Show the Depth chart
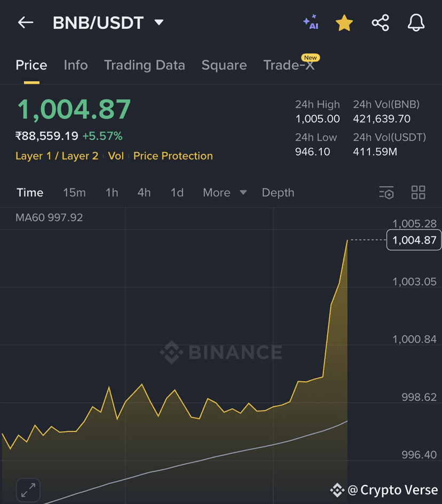The width and height of the screenshot is (442, 504). tap(278, 193)
